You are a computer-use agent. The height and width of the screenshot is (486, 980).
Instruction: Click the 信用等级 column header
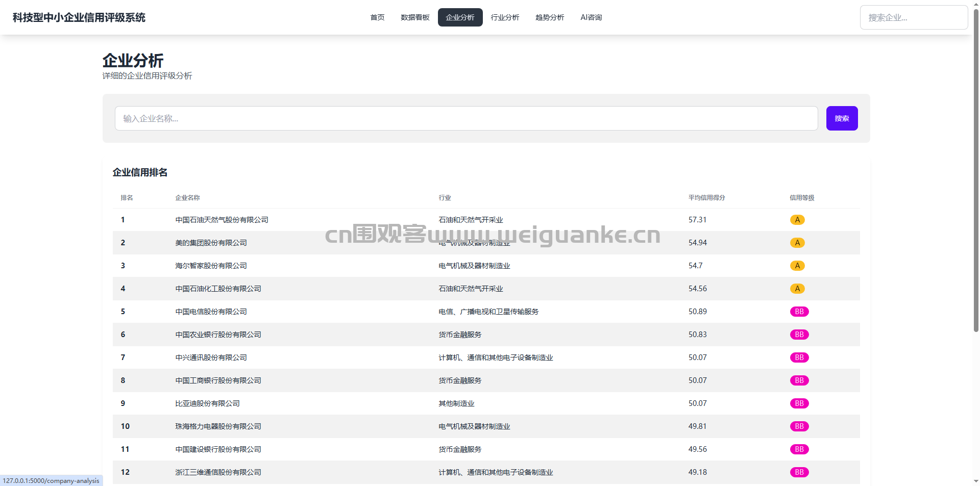(x=802, y=198)
